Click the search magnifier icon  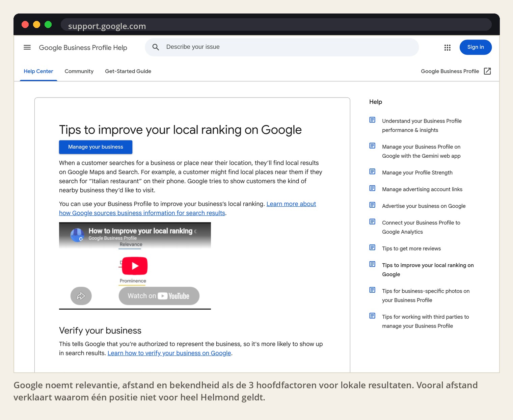[x=156, y=47]
